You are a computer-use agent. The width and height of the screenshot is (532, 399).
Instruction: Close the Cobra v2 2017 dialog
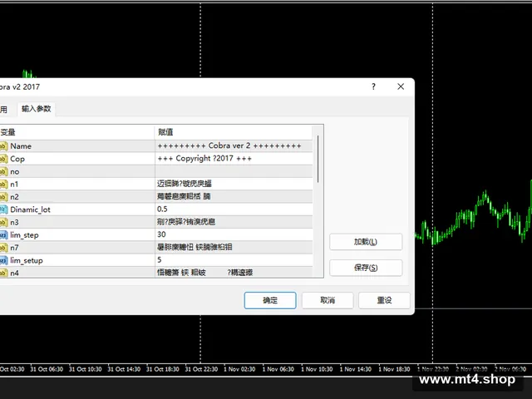[x=401, y=86]
